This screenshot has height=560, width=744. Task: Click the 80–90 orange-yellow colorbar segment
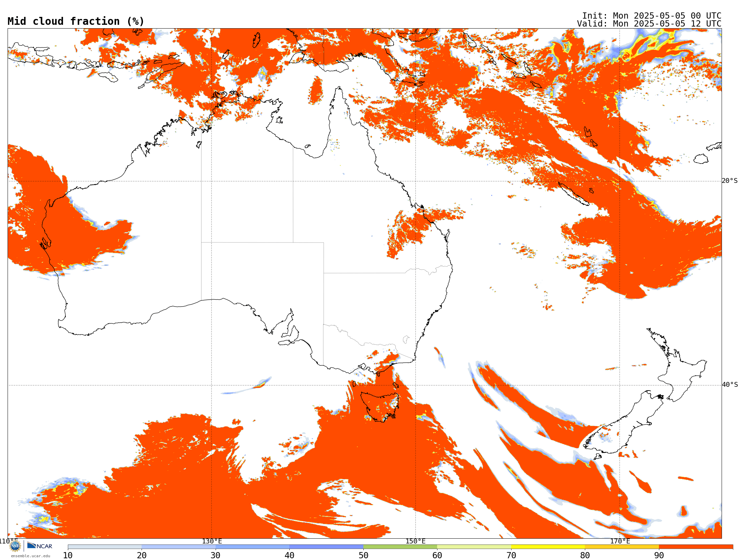[x=622, y=547]
